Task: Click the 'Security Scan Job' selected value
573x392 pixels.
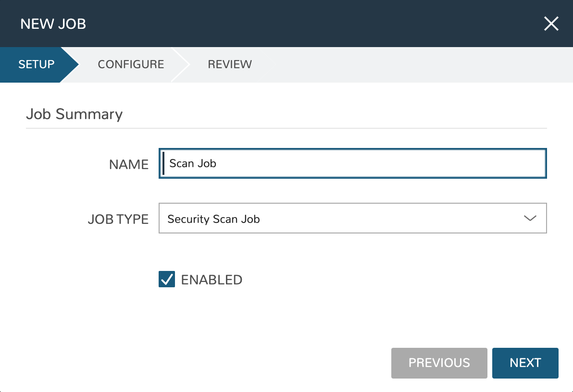Action: click(213, 219)
